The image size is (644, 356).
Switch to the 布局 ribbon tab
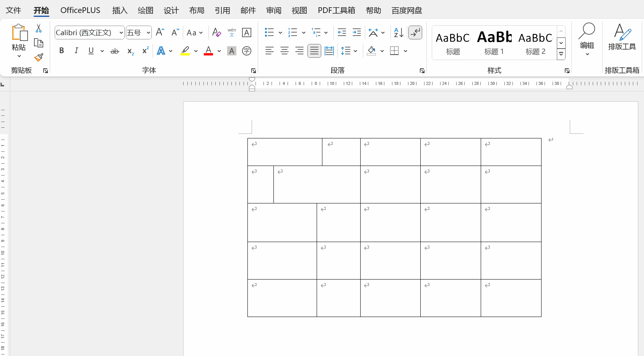[x=197, y=10]
